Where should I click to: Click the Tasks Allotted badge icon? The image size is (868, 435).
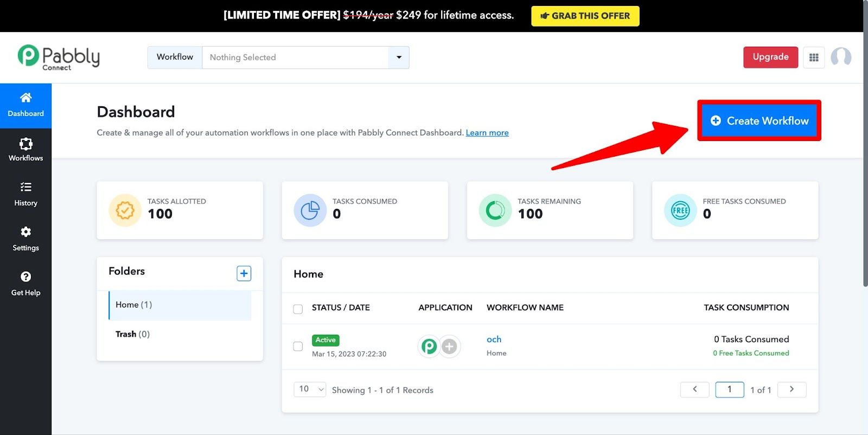[125, 210]
